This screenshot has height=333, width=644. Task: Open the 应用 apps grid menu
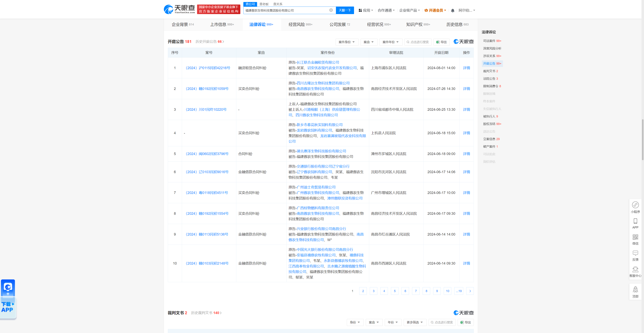pyautogui.click(x=366, y=10)
